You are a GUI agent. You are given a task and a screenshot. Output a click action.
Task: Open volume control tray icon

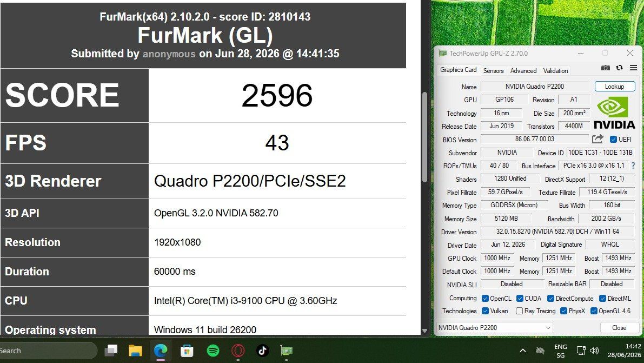[x=594, y=351]
